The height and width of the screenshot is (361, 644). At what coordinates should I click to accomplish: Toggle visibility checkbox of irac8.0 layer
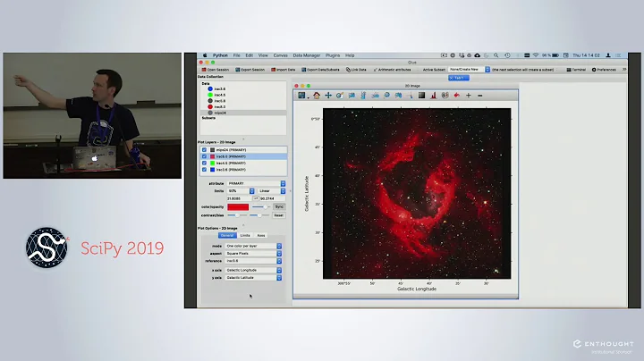(x=204, y=156)
